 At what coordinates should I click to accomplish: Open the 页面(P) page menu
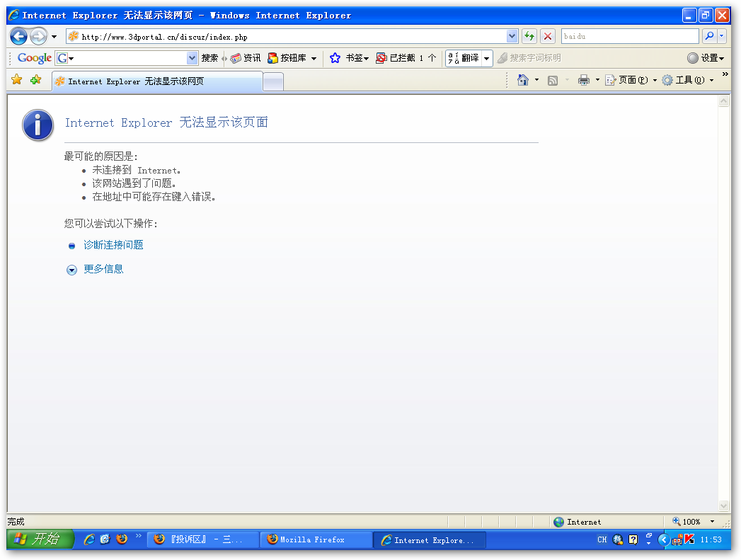point(631,80)
